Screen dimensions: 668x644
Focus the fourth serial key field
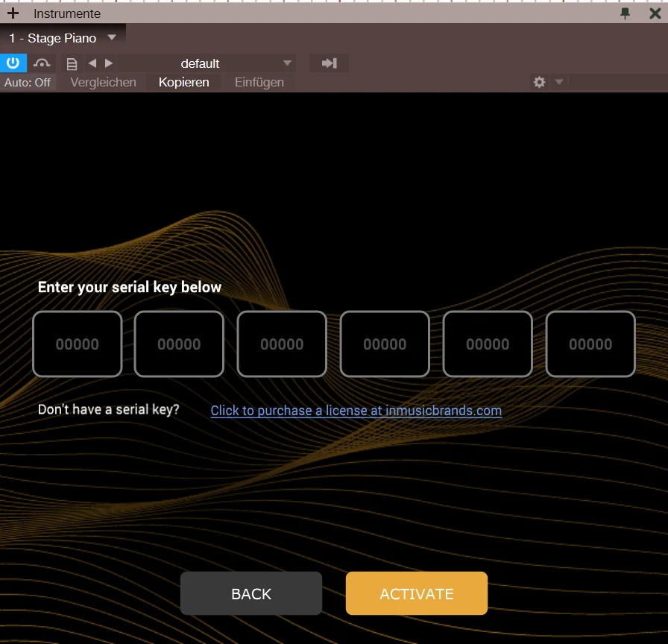(385, 344)
